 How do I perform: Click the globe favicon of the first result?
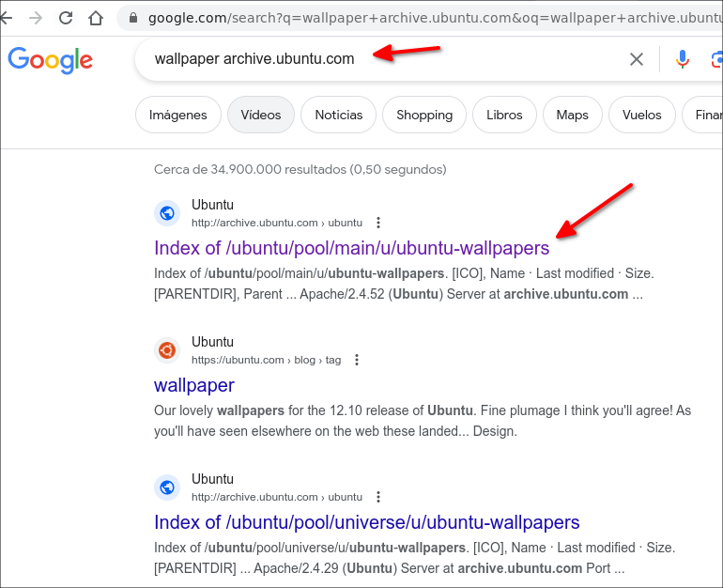click(x=167, y=213)
